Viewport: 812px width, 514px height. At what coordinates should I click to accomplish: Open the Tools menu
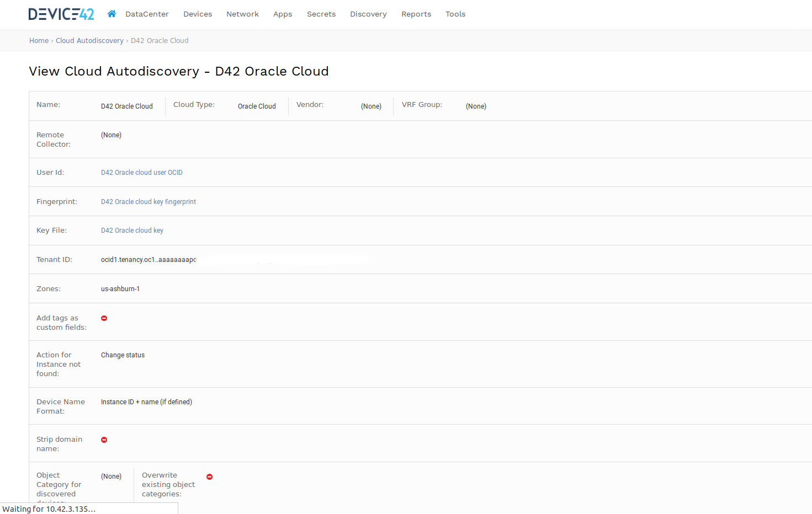click(x=455, y=14)
